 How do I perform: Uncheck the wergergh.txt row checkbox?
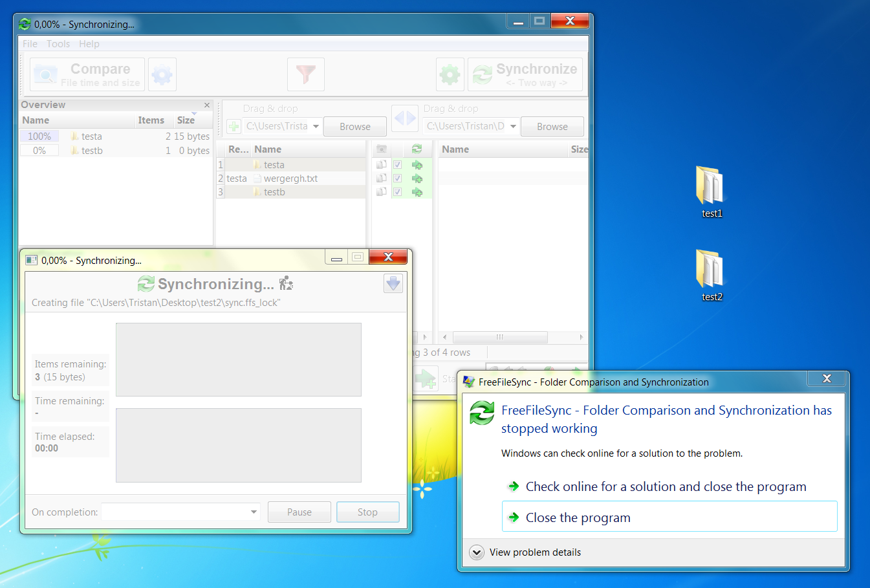[x=397, y=179]
